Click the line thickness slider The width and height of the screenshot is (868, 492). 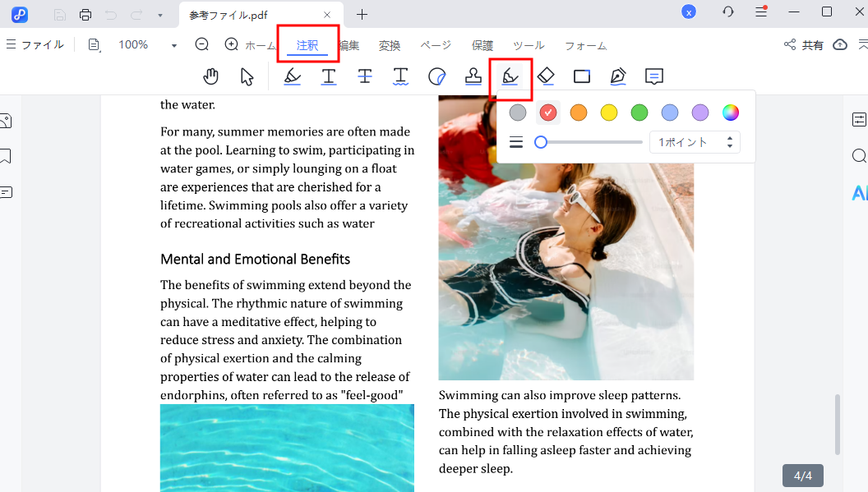tap(591, 142)
